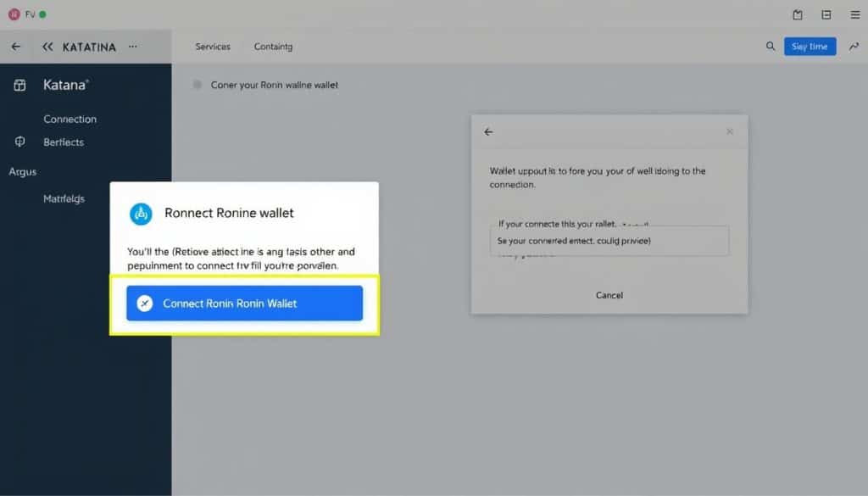Click the Connect Ronin Ronin Wallet button
The width and height of the screenshot is (868, 496).
pos(244,304)
